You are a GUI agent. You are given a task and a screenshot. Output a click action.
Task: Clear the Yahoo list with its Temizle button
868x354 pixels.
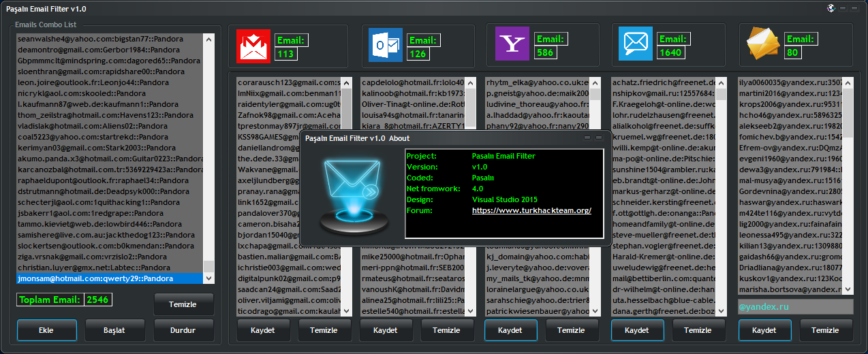[x=571, y=330]
